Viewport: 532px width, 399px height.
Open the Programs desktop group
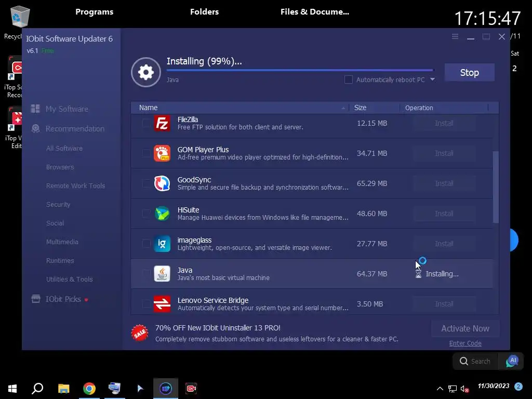tap(95, 12)
